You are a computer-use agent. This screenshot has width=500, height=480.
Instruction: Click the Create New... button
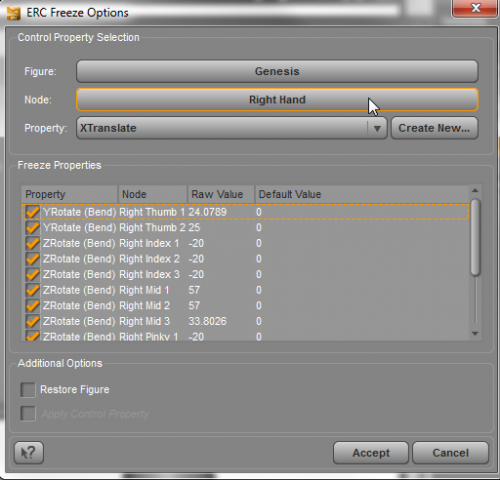(x=434, y=128)
